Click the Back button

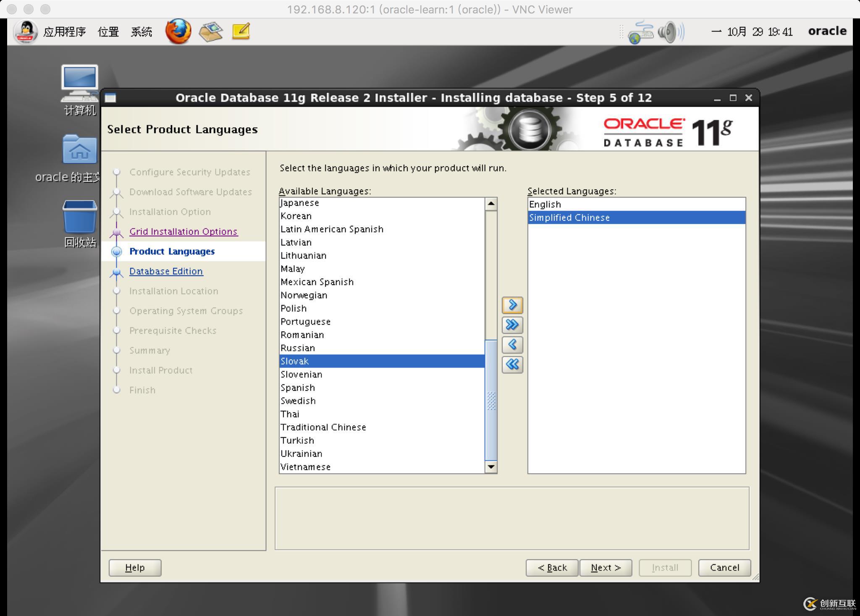[552, 568]
